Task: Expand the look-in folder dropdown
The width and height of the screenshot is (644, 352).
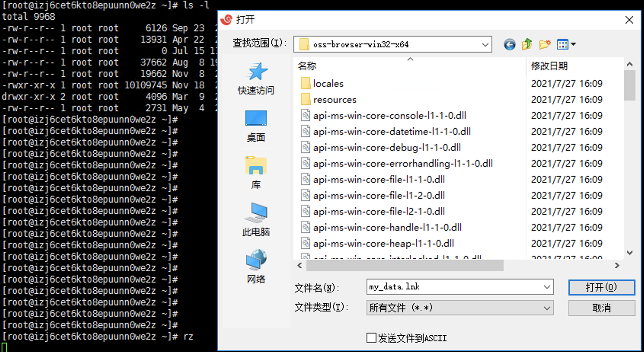Action: click(x=485, y=45)
